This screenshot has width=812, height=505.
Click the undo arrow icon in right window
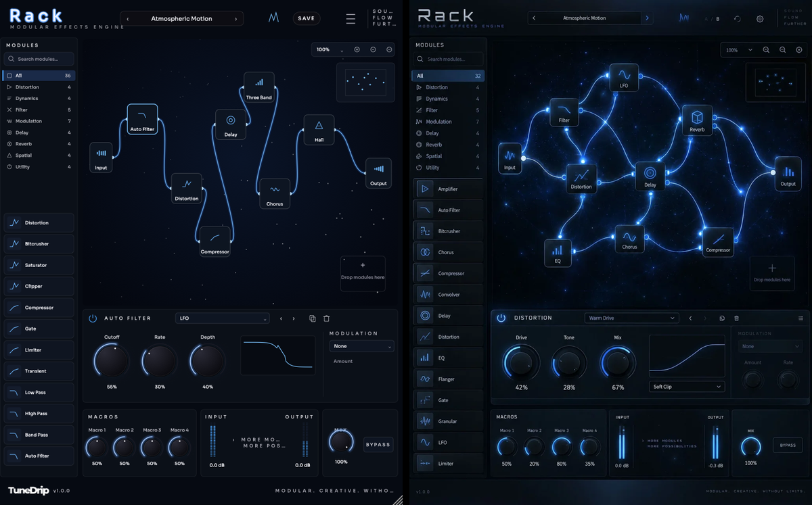point(738,19)
